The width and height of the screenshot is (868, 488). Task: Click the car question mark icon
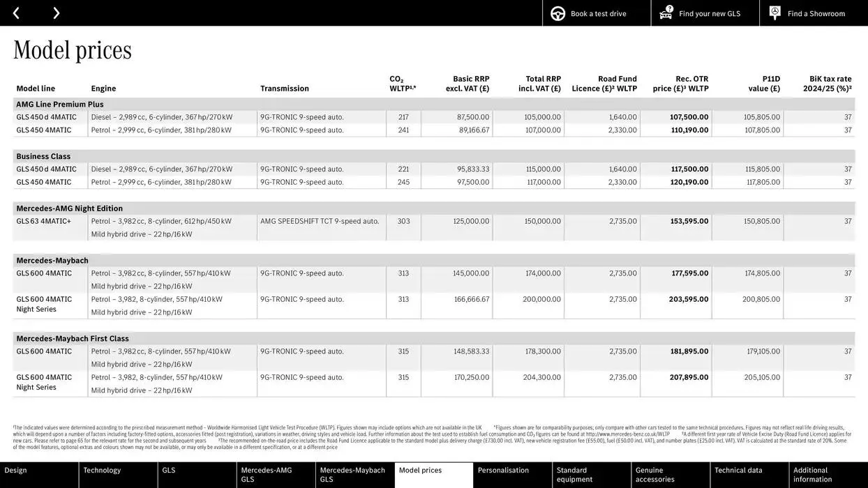(666, 13)
